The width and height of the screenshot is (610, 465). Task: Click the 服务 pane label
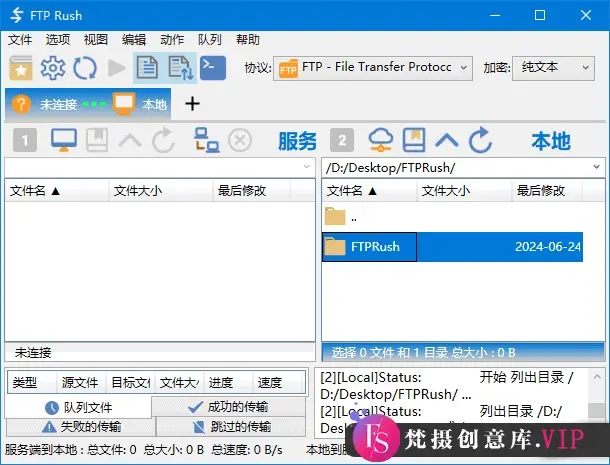click(x=298, y=141)
